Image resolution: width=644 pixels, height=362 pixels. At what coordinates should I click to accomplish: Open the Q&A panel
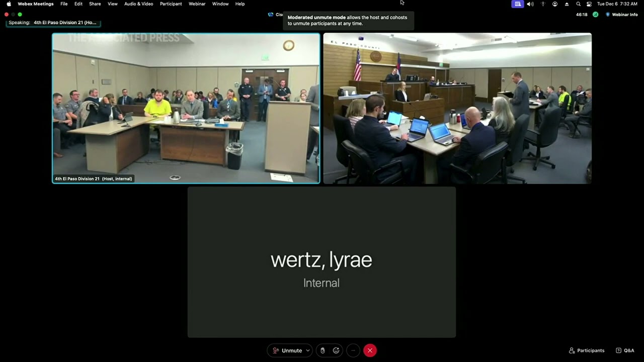click(x=625, y=350)
